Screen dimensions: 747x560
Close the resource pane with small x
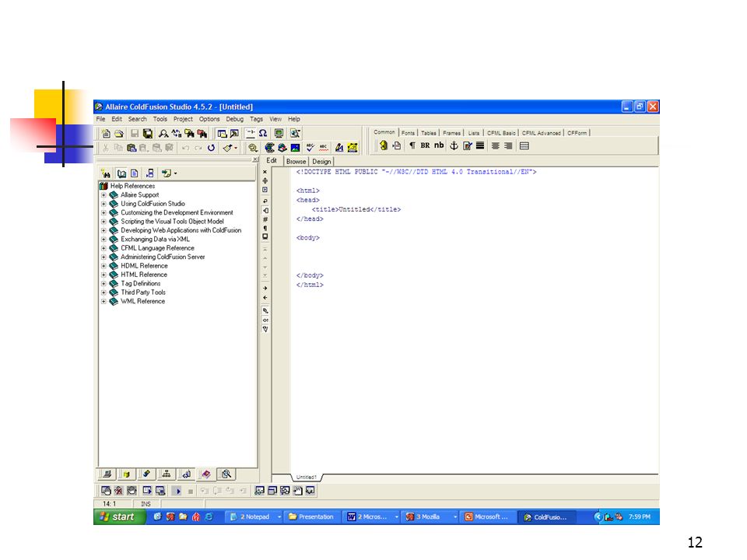[x=255, y=159]
